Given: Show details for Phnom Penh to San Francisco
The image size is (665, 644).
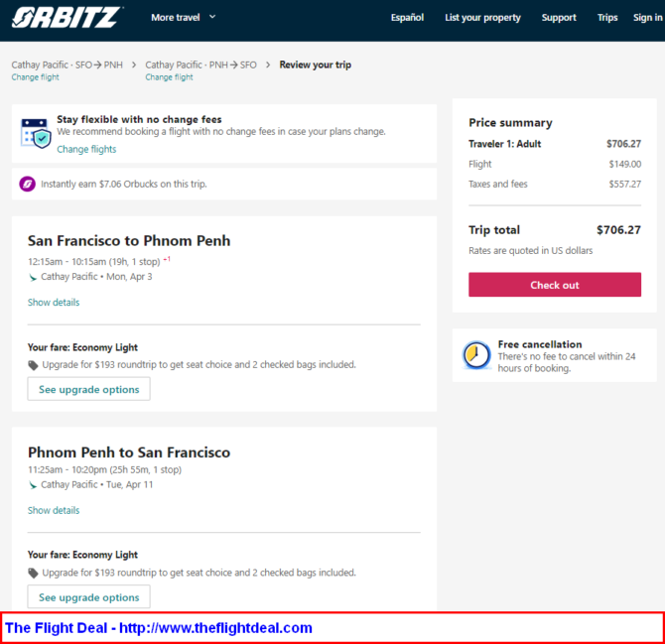Looking at the screenshot, I should 54,510.
